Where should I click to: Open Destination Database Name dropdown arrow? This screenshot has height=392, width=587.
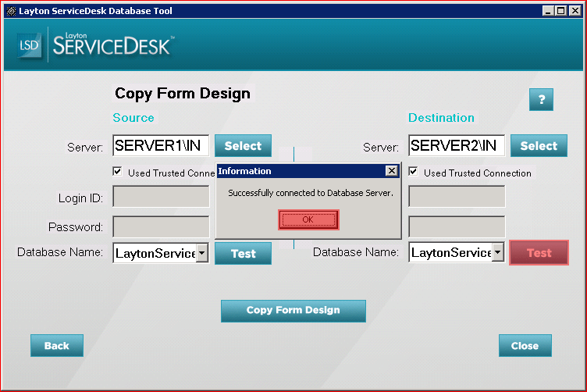[x=497, y=252]
